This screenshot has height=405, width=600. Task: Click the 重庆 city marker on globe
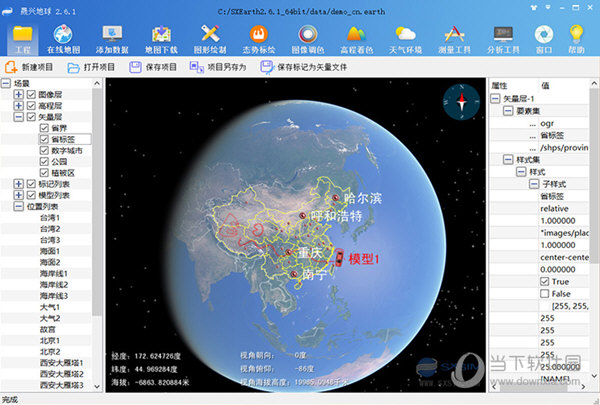click(x=289, y=252)
